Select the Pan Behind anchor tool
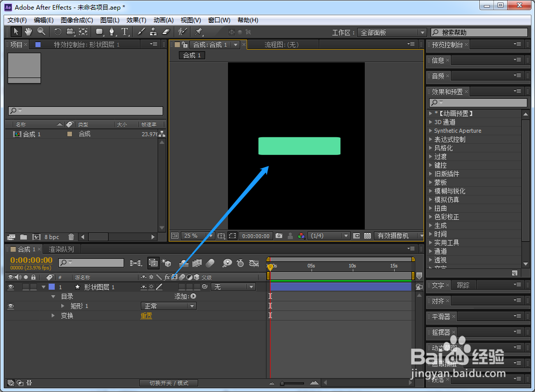The width and height of the screenshot is (535, 392). [83, 32]
